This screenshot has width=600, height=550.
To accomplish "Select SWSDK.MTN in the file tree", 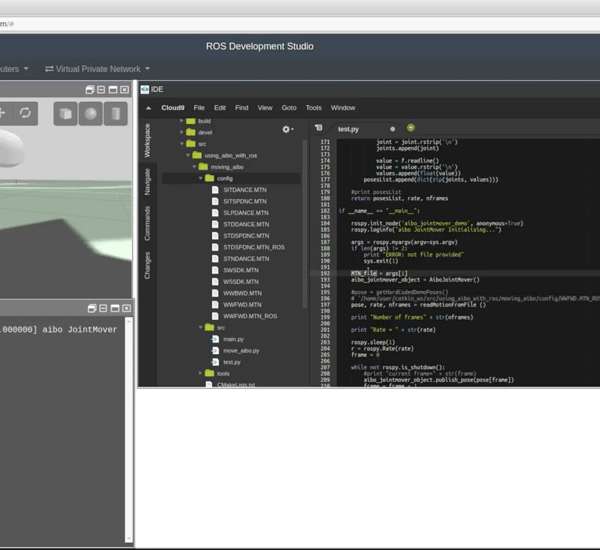I will (x=241, y=270).
